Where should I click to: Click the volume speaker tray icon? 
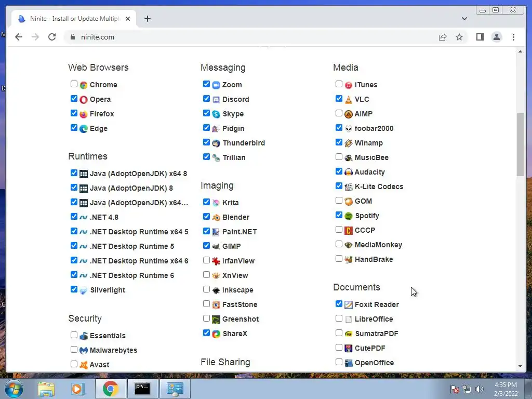click(x=480, y=389)
